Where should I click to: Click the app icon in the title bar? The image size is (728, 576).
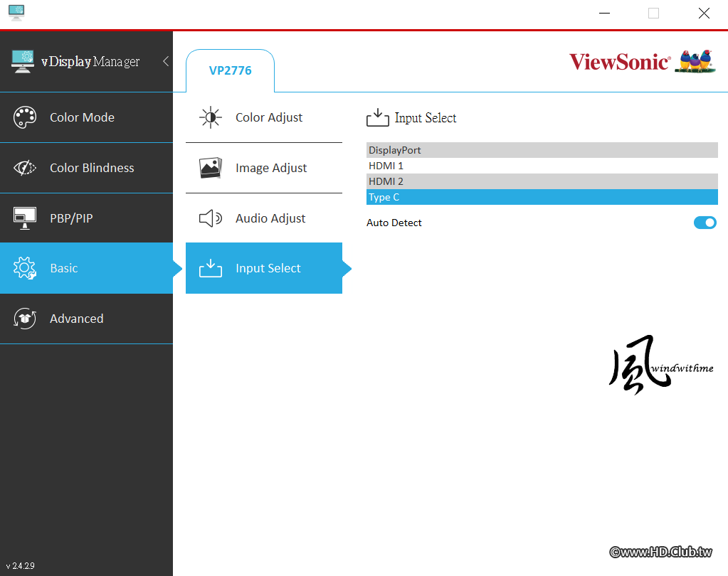(x=16, y=13)
